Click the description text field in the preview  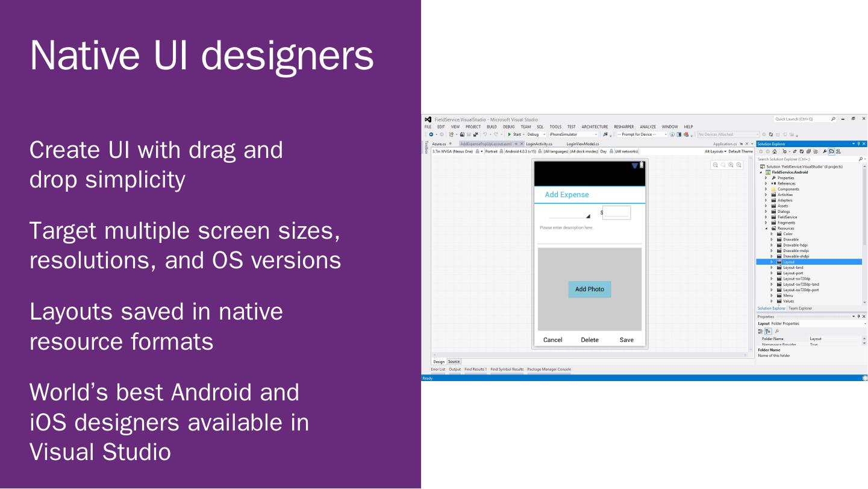(x=590, y=233)
